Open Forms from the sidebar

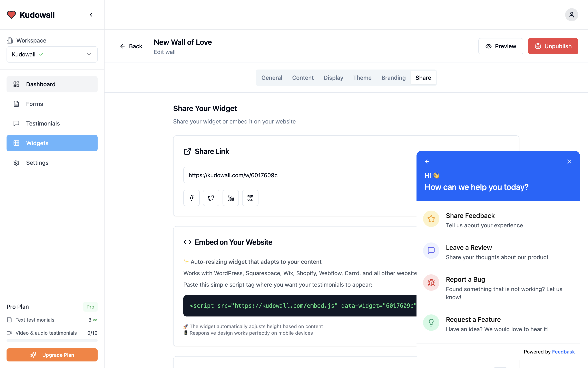52,104
